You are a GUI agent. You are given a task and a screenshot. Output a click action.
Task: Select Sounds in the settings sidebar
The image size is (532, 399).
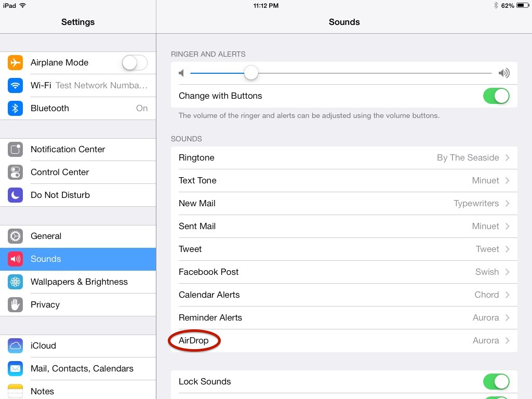pos(78,259)
